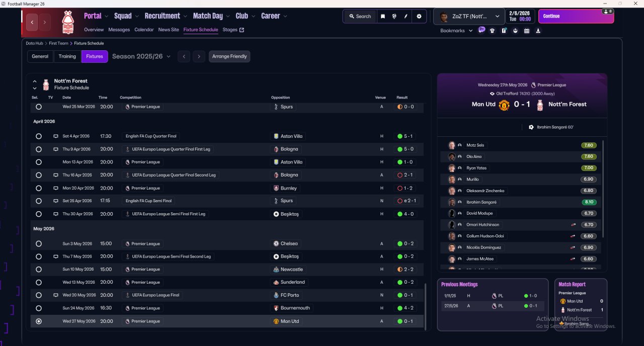Select radio for 25 Mar Spurs fixture
The height and width of the screenshot is (346, 644).
coord(39,107)
